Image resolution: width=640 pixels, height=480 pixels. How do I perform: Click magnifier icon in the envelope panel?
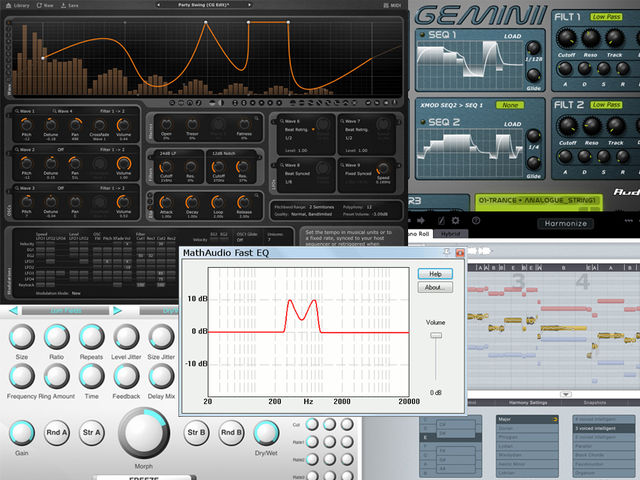tap(257, 196)
